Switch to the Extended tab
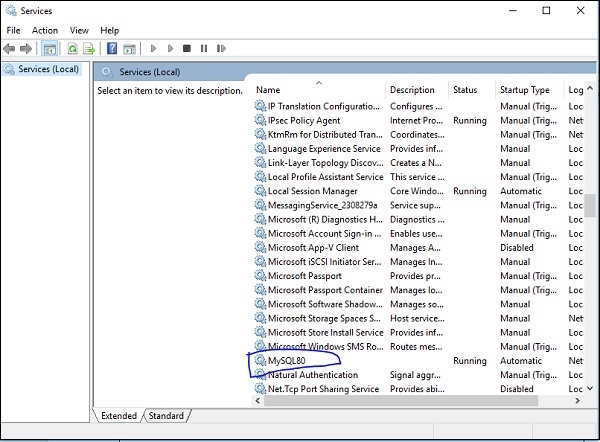The height and width of the screenshot is (442, 600). click(120, 415)
